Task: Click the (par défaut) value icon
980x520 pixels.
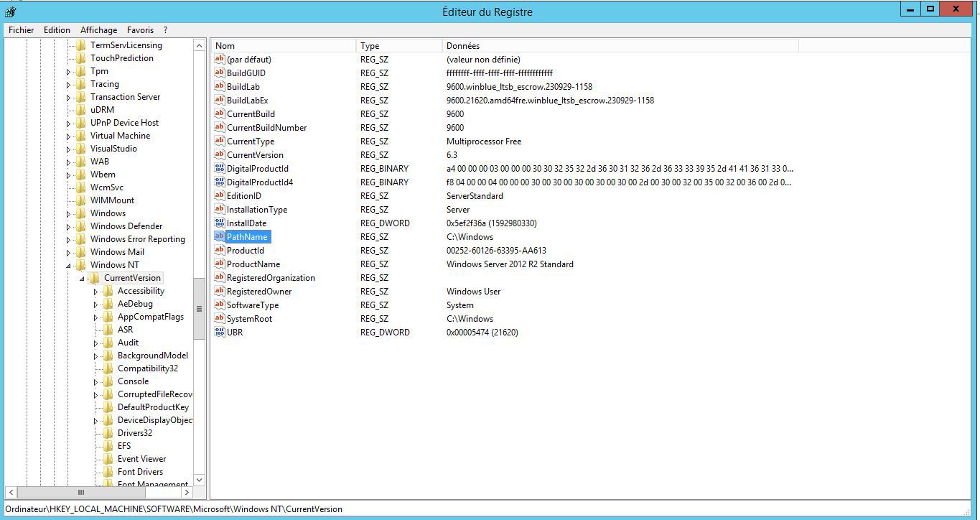Action: [x=220, y=59]
